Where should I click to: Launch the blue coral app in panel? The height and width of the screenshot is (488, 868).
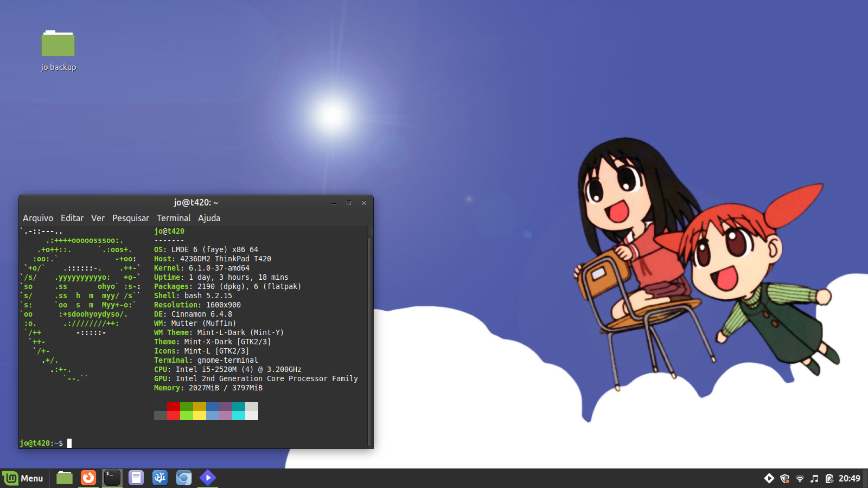[x=160, y=478]
